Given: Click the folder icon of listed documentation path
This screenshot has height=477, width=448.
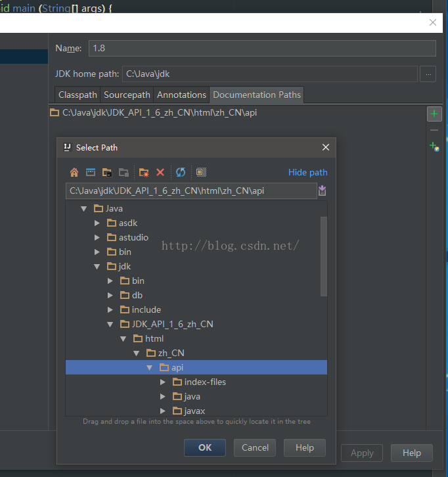Looking at the screenshot, I should coord(55,112).
